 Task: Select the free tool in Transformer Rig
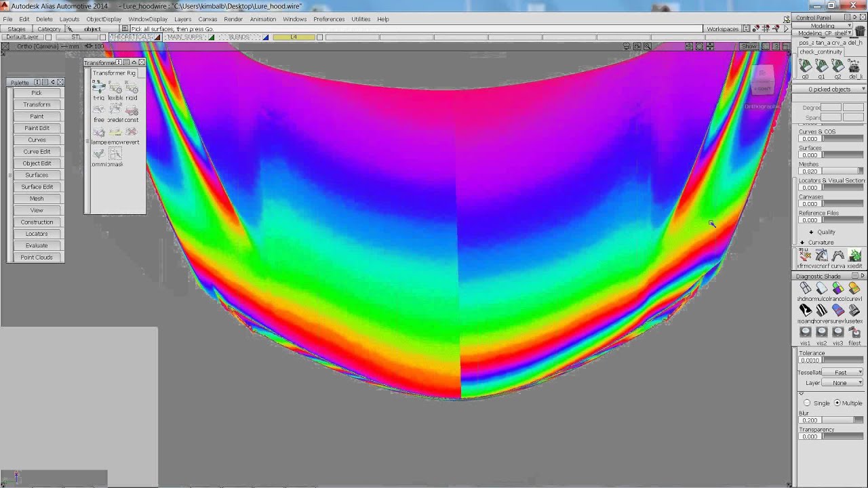click(x=99, y=110)
